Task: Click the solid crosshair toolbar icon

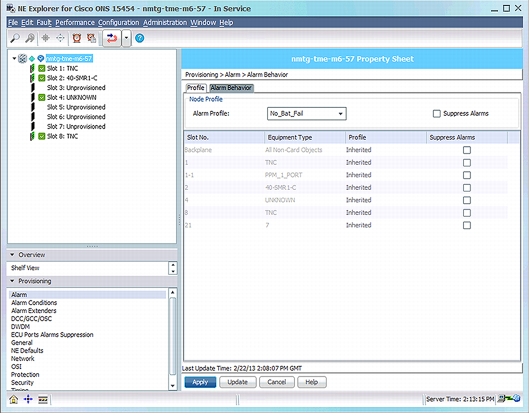Action: coord(45,38)
